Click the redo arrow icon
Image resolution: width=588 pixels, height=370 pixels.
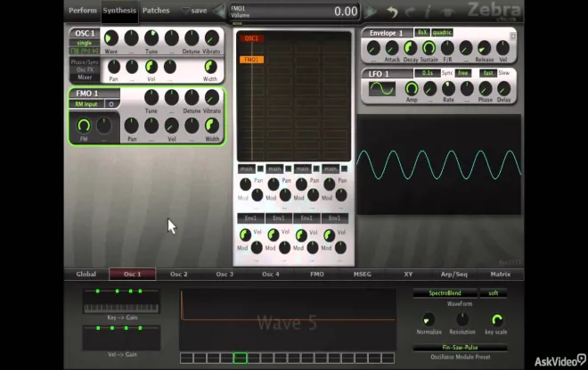[x=410, y=12]
